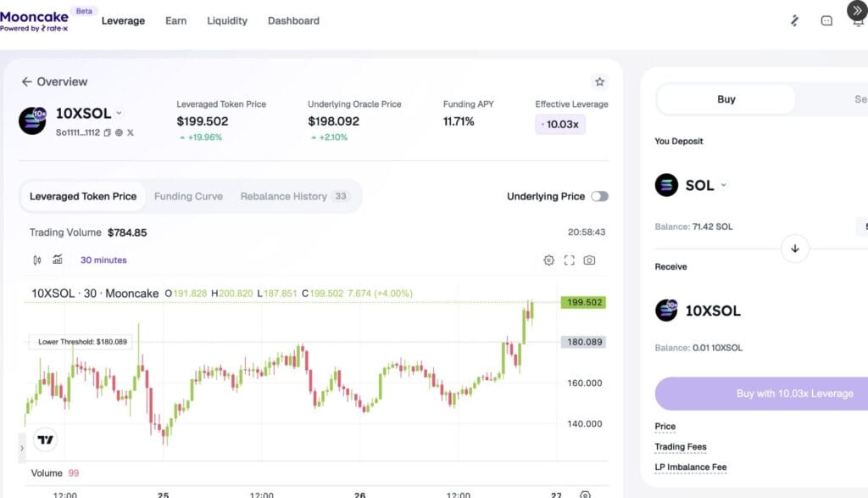Select the candlestick style icon
This screenshot has height=498, width=868.
[x=36, y=260]
